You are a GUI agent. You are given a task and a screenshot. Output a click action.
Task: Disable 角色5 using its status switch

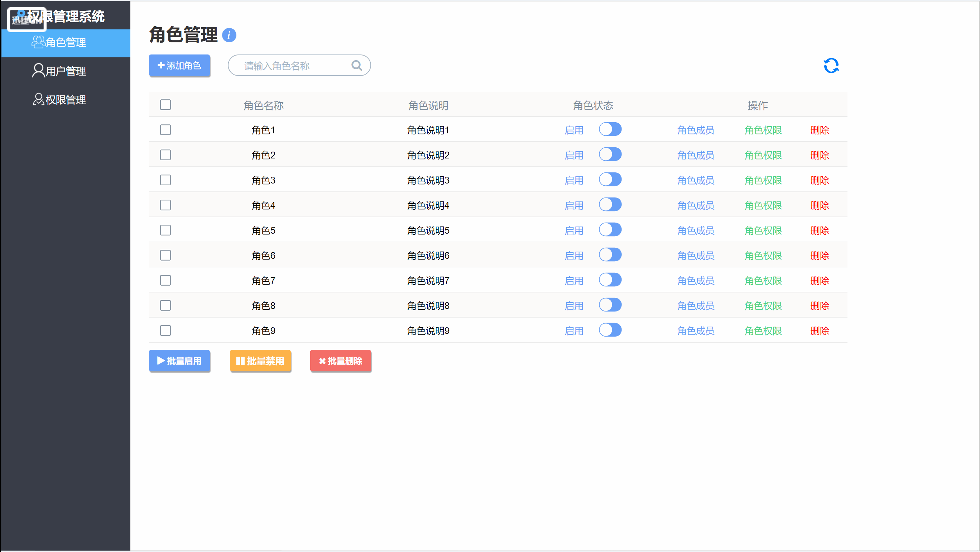point(610,230)
